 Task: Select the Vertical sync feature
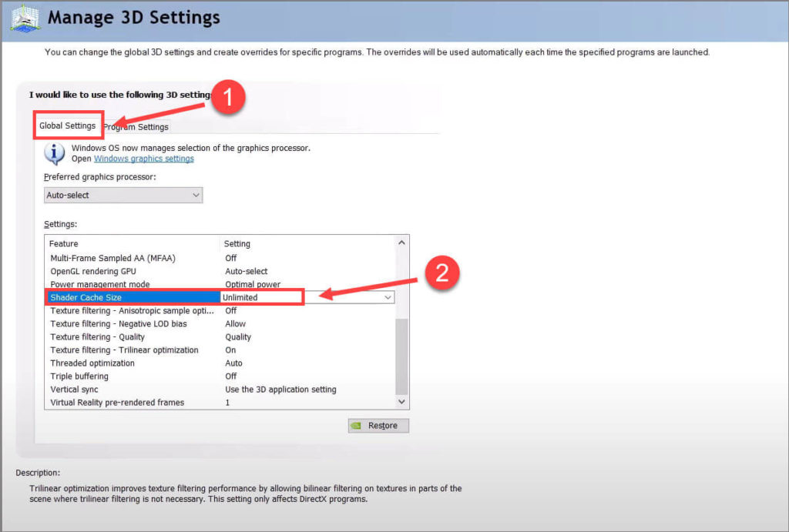pos(75,390)
